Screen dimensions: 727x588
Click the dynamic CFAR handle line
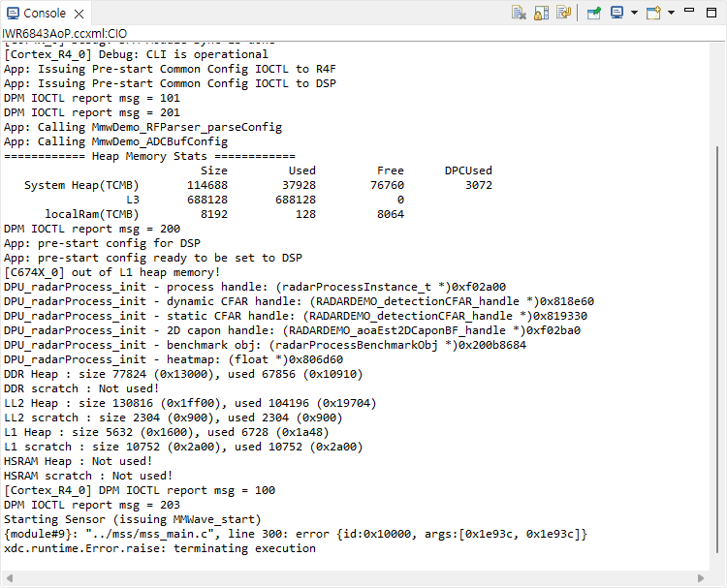(300, 301)
